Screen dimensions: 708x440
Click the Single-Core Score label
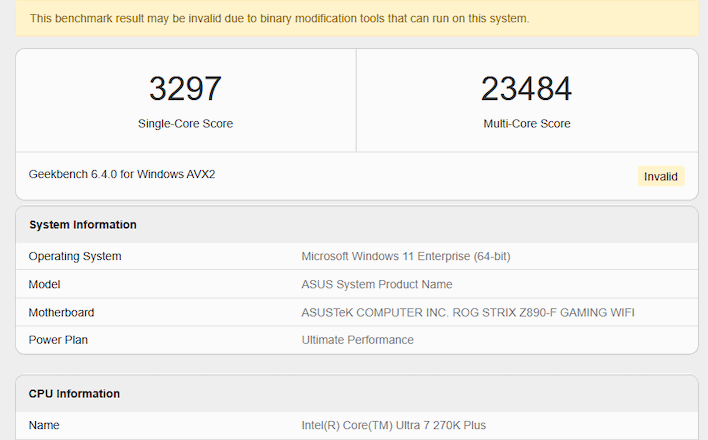(x=185, y=124)
